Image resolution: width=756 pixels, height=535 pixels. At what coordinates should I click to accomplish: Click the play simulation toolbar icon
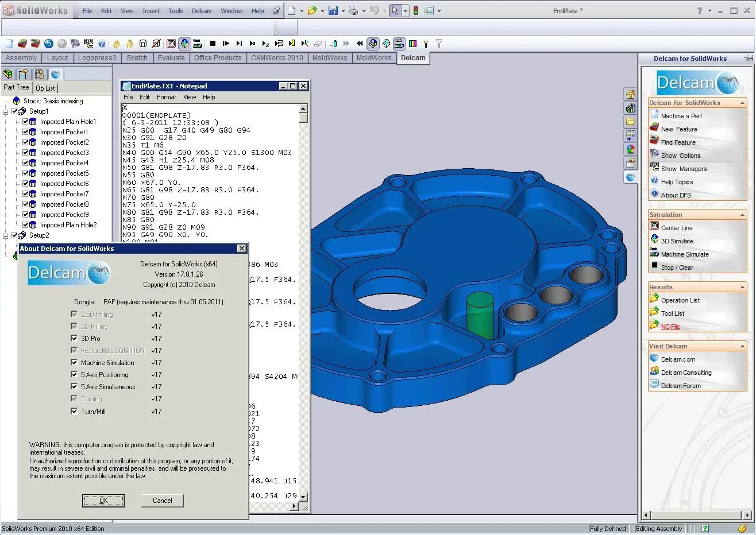(x=226, y=44)
